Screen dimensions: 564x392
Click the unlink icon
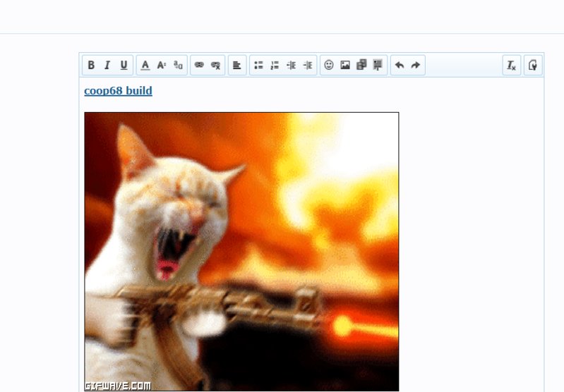pyautogui.click(x=215, y=66)
